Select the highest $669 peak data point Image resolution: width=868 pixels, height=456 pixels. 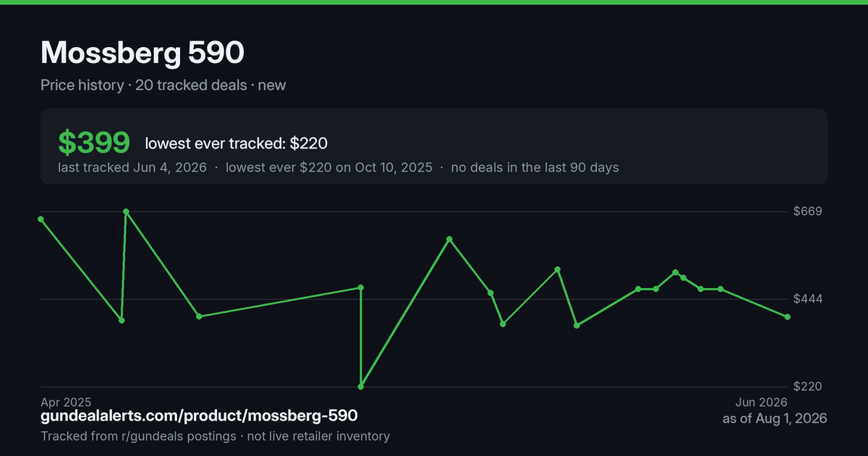click(126, 211)
